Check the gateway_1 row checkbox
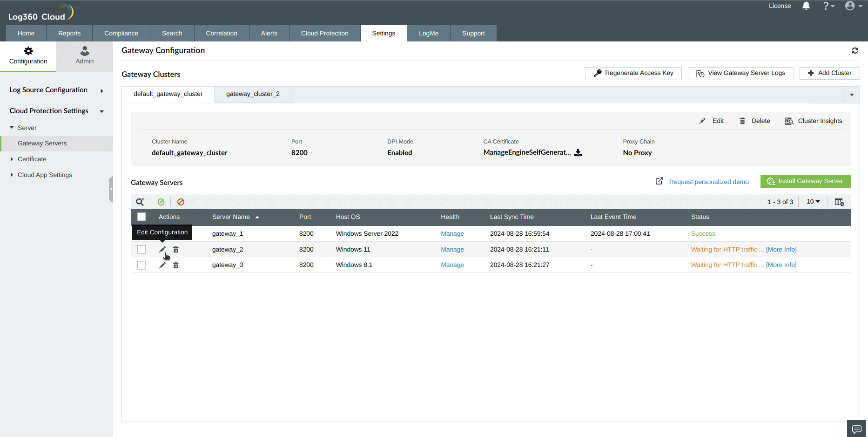Screen dimensions: 868x437 pyautogui.click(x=141, y=233)
